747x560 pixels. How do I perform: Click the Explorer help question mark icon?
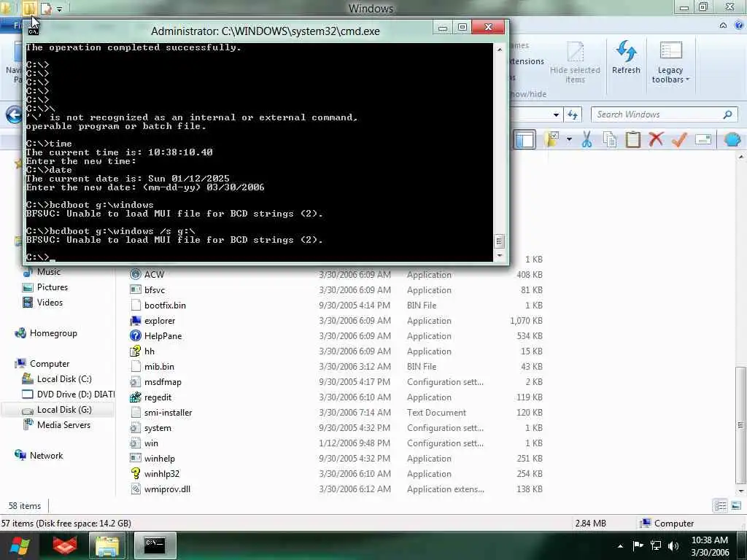point(739,26)
